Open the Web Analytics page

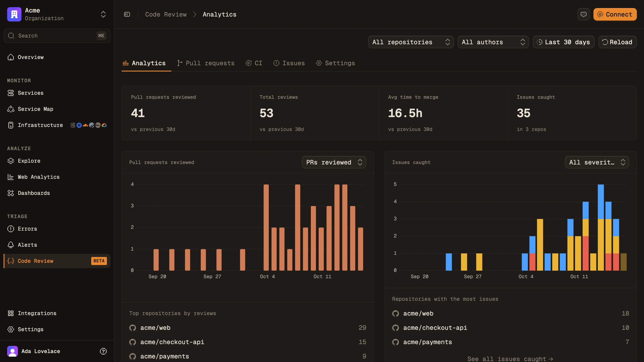(x=57, y=177)
